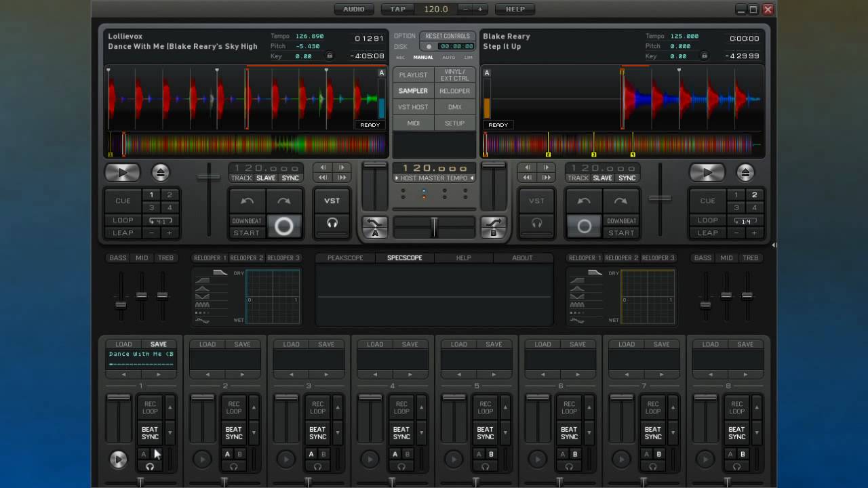Click the deck A CUE button
This screenshot has width=868, height=488.
(123, 201)
